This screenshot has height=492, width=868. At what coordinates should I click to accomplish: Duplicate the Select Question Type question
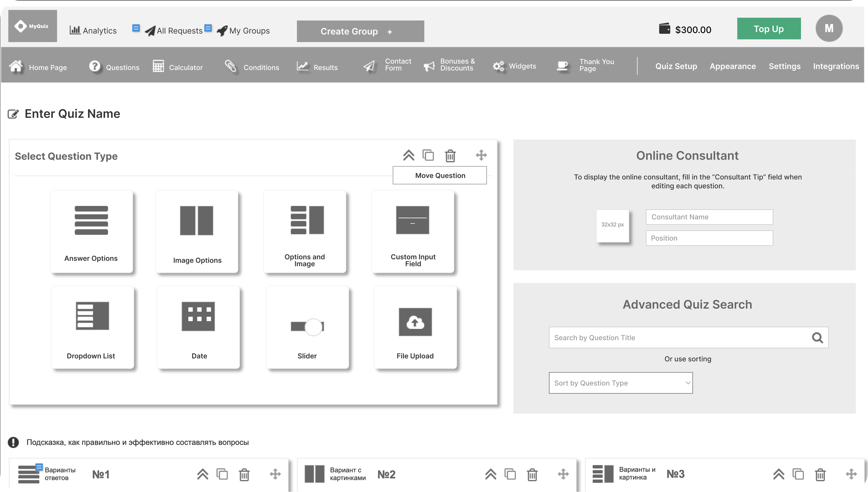pyautogui.click(x=428, y=156)
